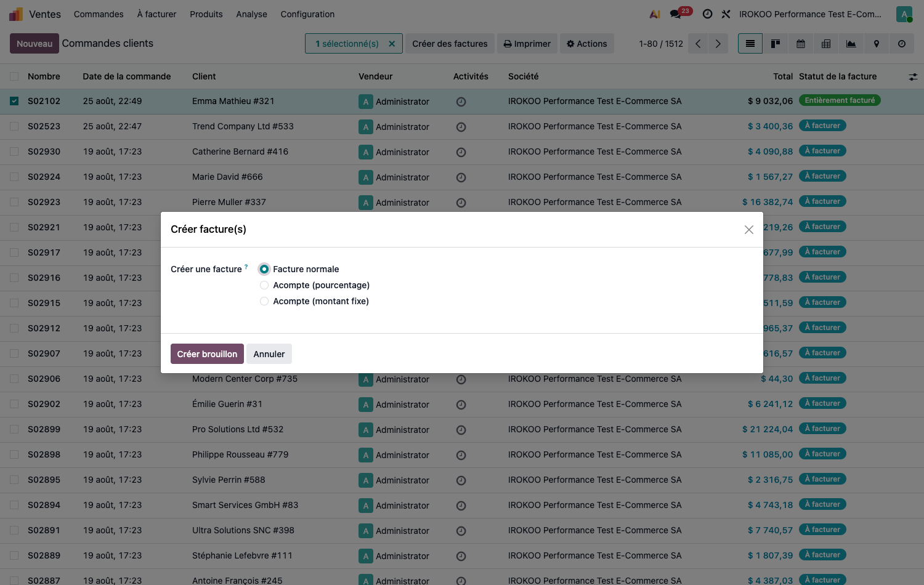
Task: Switch to graph view
Action: 851,44
